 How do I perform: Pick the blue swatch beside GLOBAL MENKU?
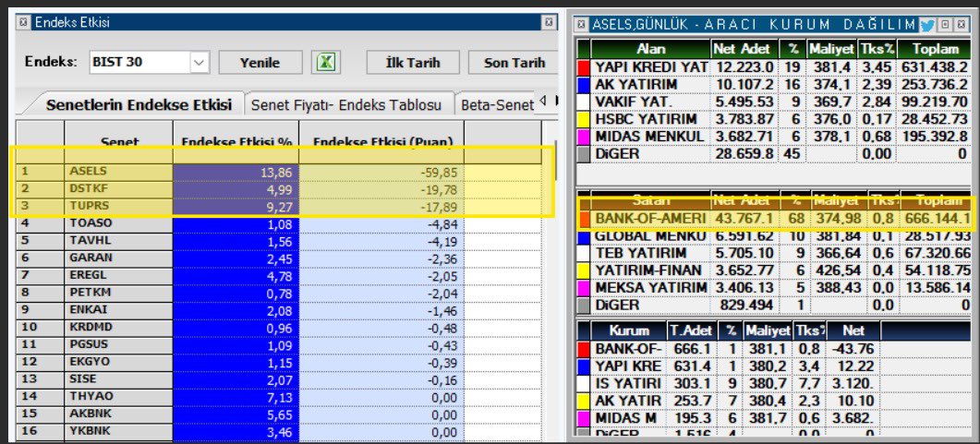584,236
